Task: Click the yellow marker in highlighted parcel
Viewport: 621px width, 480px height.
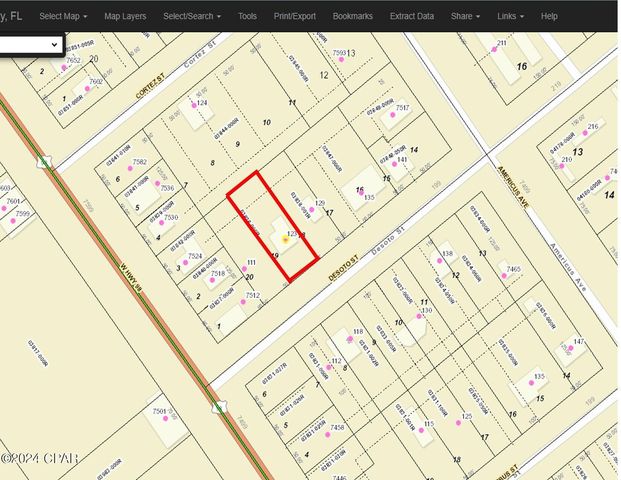Action: [286, 239]
